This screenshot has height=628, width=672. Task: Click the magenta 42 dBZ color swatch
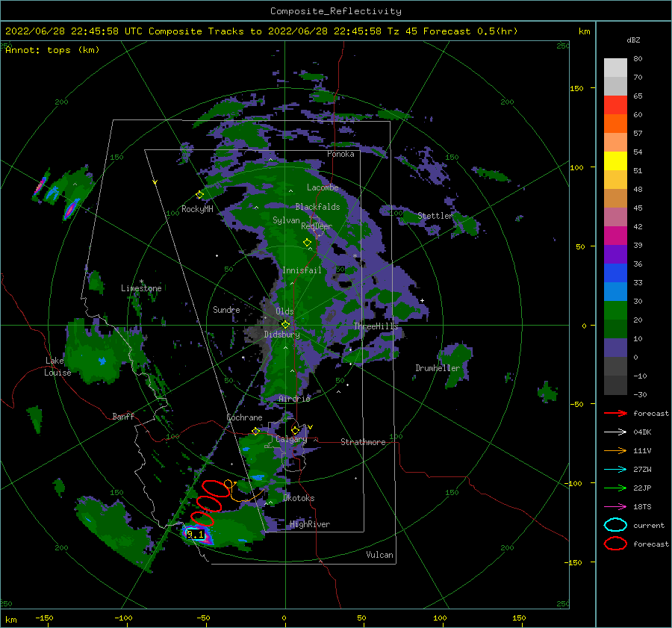(615, 236)
